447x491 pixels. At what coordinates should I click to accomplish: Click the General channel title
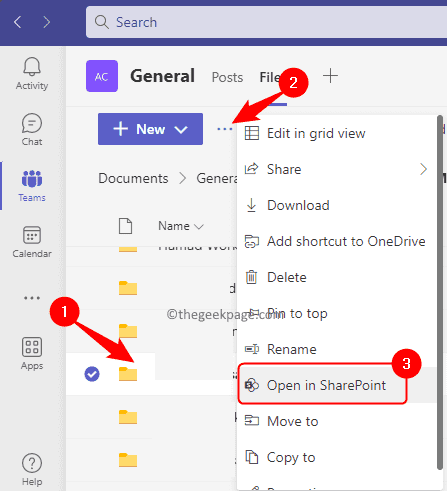tap(162, 76)
